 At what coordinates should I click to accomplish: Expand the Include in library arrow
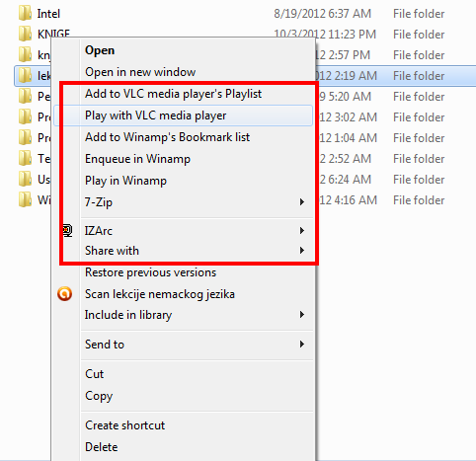tap(302, 315)
